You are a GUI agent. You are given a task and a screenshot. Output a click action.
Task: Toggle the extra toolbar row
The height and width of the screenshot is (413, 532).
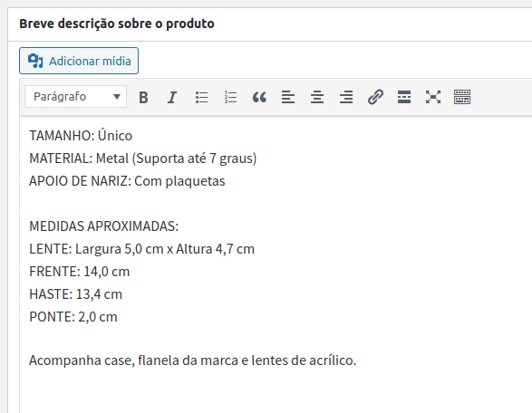pos(462,97)
